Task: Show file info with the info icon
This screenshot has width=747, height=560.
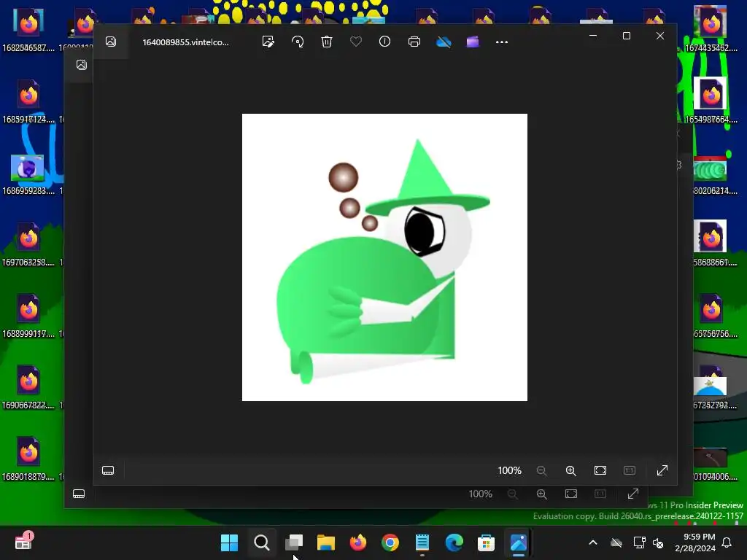Action: (385, 42)
